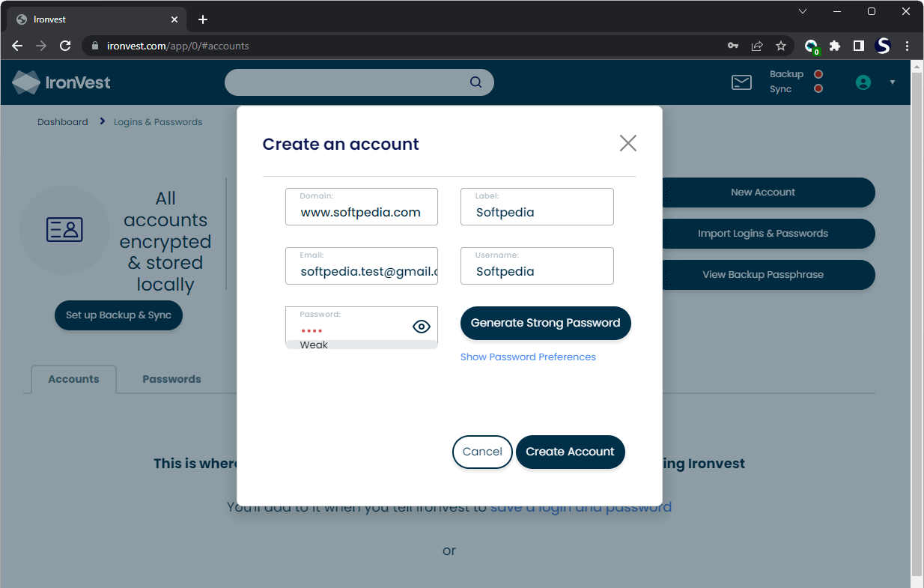The width and height of the screenshot is (924, 588).
Task: Bookmark this page with star icon
Action: click(781, 46)
